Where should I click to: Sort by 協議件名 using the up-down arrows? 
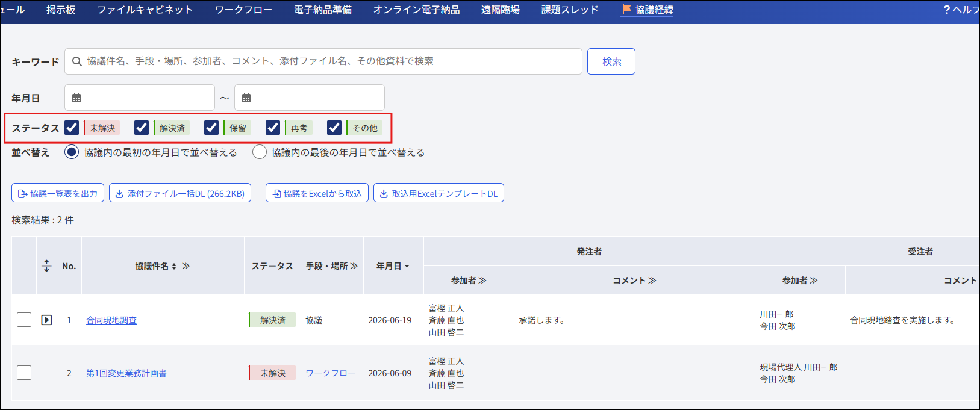coord(174,266)
